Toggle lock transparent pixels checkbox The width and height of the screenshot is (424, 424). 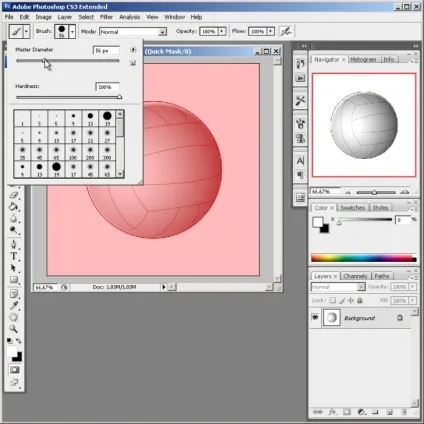tap(332, 300)
